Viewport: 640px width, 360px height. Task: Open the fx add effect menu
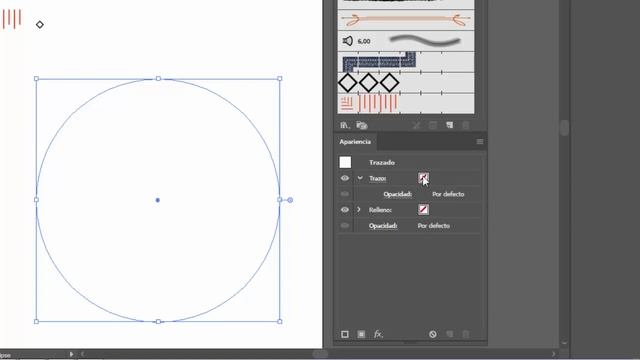point(378,334)
